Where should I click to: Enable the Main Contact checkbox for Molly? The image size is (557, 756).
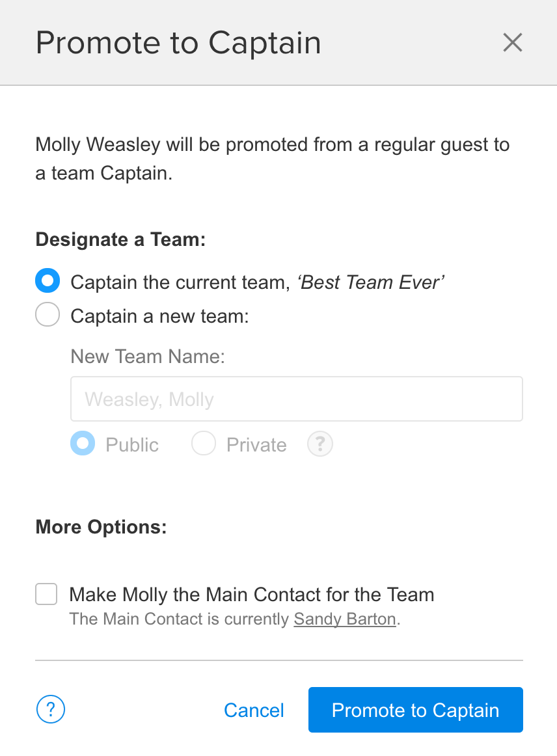[x=46, y=594]
